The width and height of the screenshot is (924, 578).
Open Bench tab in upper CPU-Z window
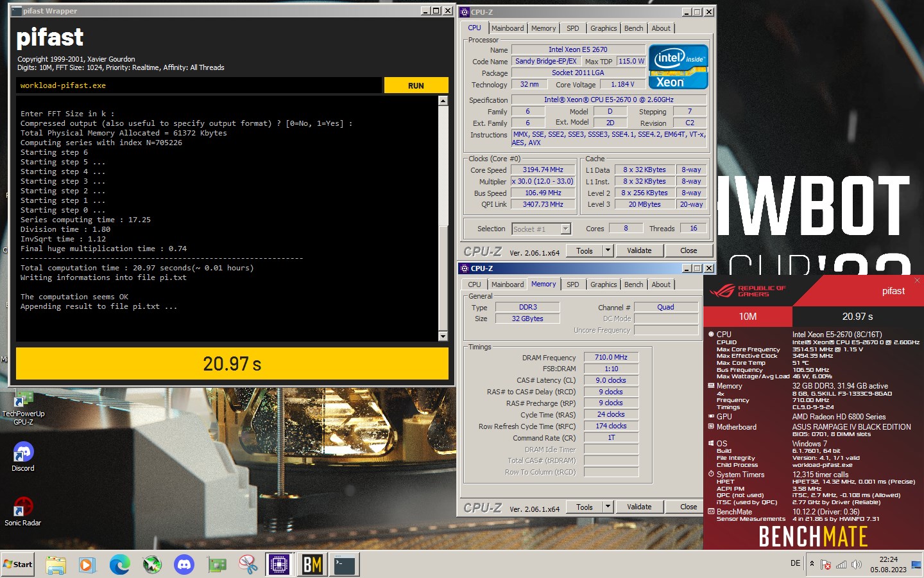point(634,28)
